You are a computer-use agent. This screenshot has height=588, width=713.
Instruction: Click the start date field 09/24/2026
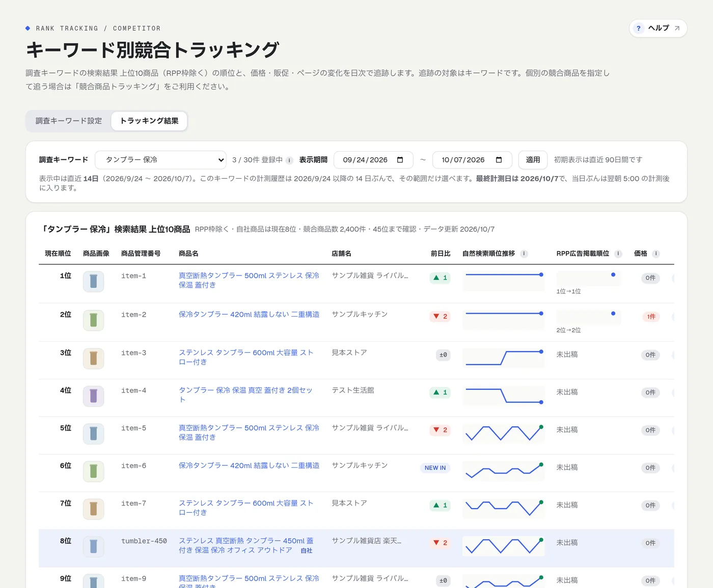pos(373,160)
